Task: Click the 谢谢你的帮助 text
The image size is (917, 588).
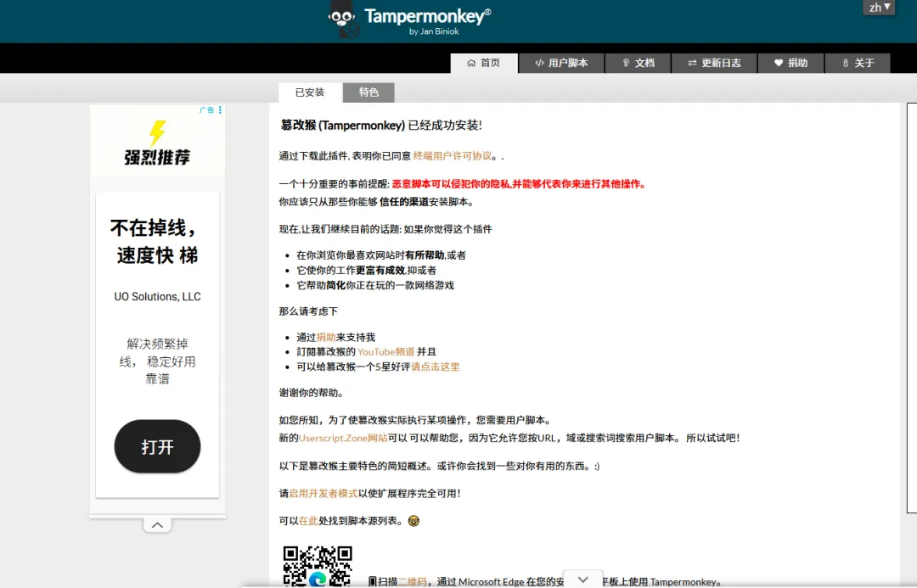Action: point(311,393)
